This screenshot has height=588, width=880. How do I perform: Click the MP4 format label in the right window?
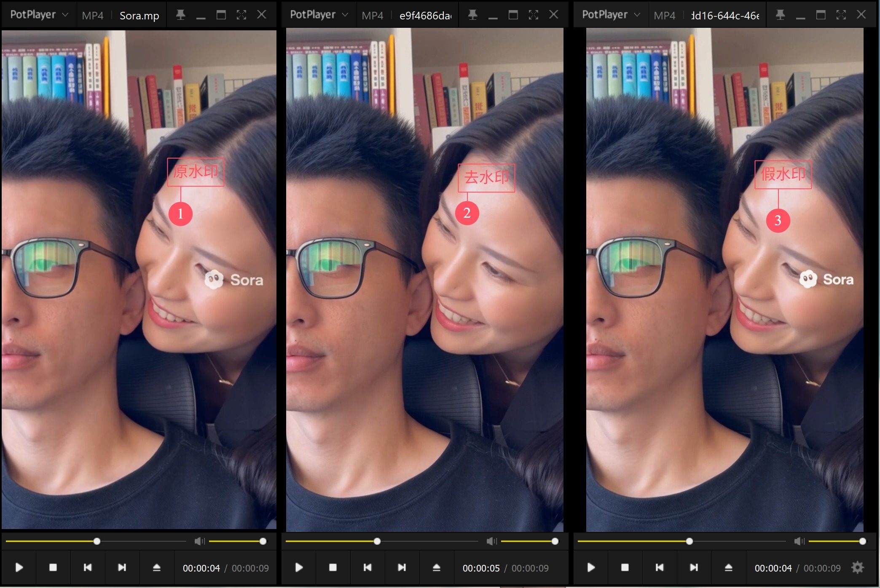pos(664,16)
